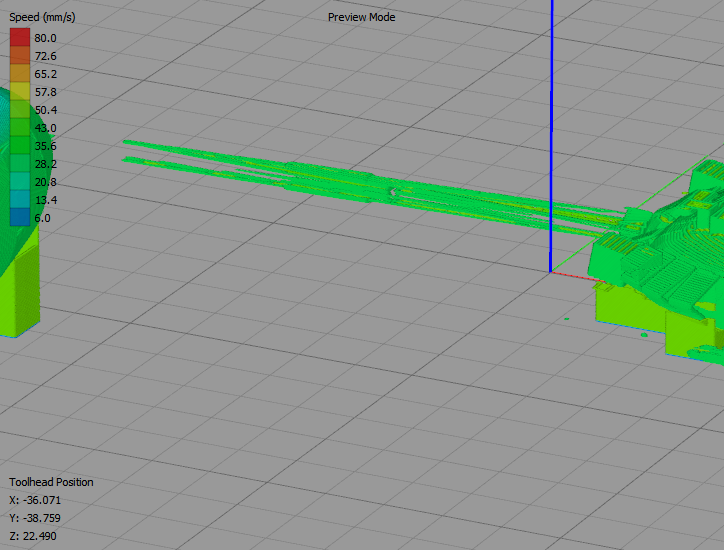724x550 pixels.
Task: Click the 20.8 teal speed swatch
Action: (x=20, y=181)
